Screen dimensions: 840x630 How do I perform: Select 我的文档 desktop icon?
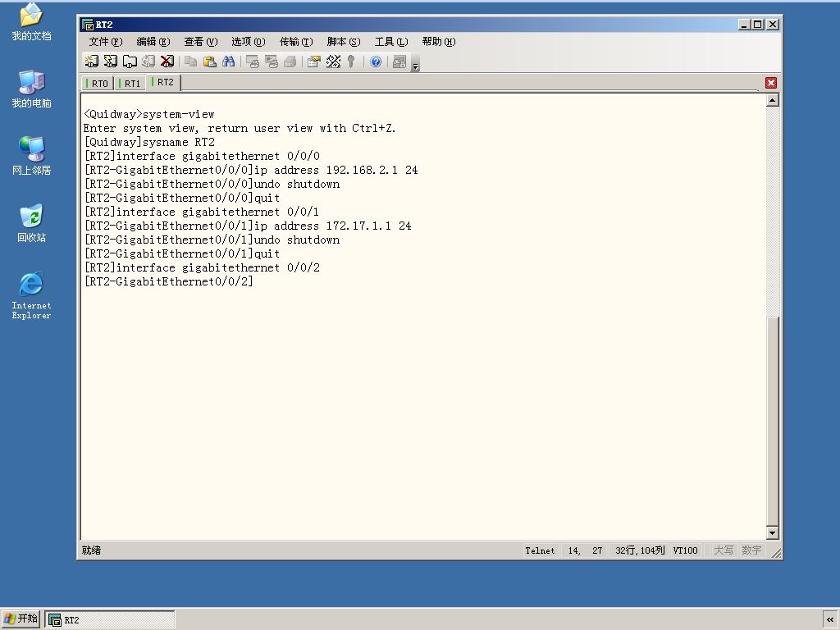point(32,22)
